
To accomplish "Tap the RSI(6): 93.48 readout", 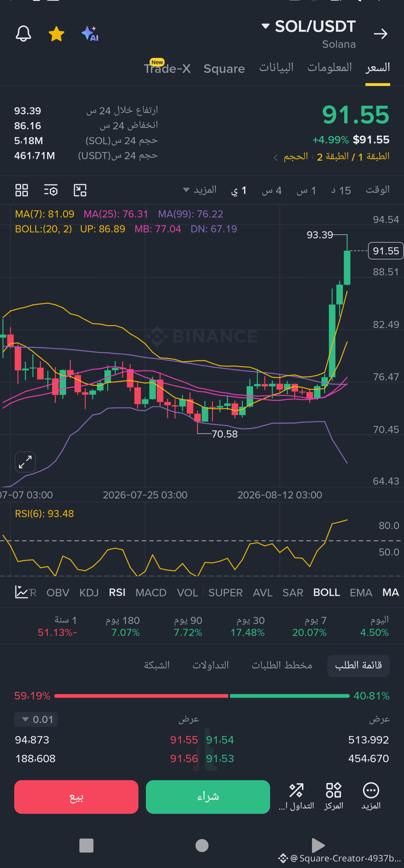I will [45, 514].
